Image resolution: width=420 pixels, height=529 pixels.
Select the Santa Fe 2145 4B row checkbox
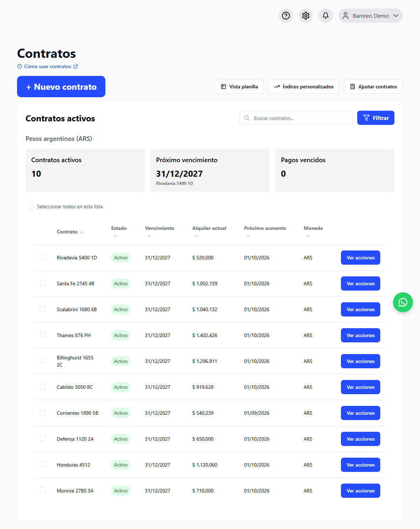43,283
